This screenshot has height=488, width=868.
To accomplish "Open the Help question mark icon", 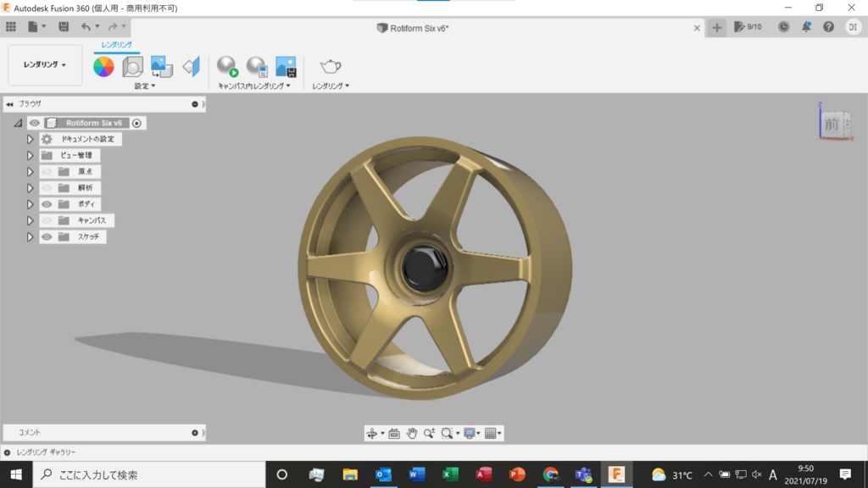I will click(829, 26).
